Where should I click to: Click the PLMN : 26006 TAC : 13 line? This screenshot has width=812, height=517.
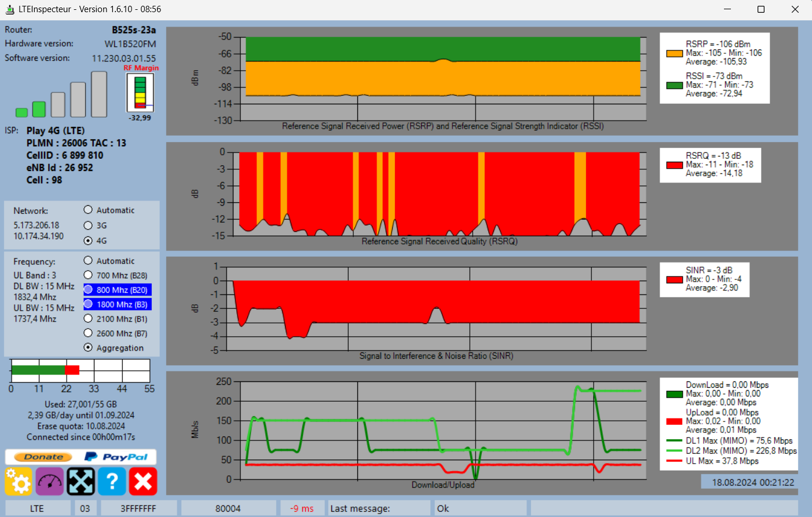coord(76,143)
